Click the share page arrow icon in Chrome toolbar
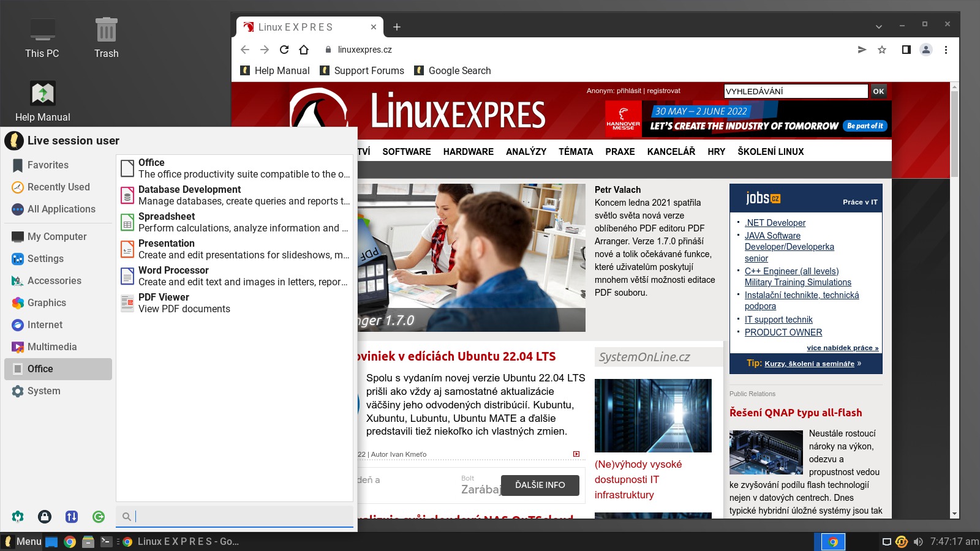 (862, 50)
